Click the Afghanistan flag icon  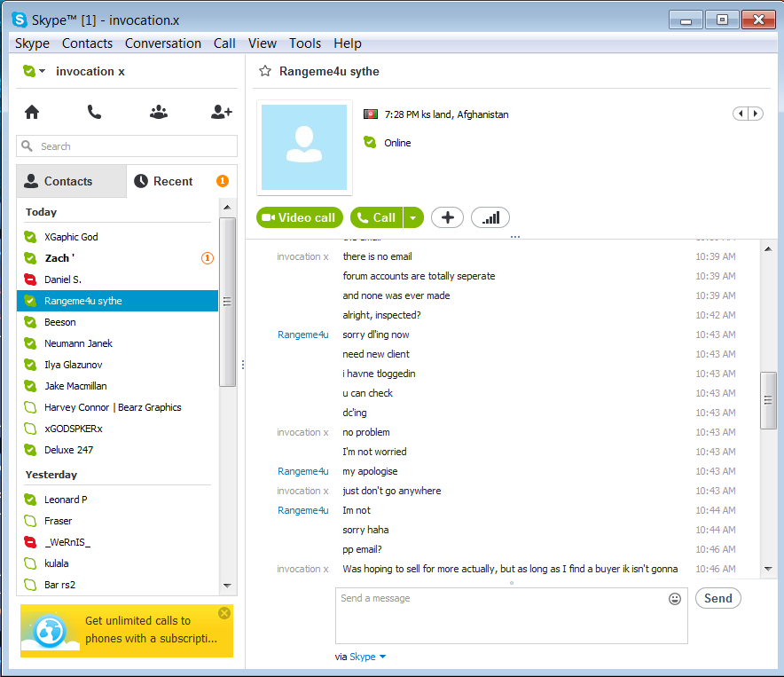(371, 114)
